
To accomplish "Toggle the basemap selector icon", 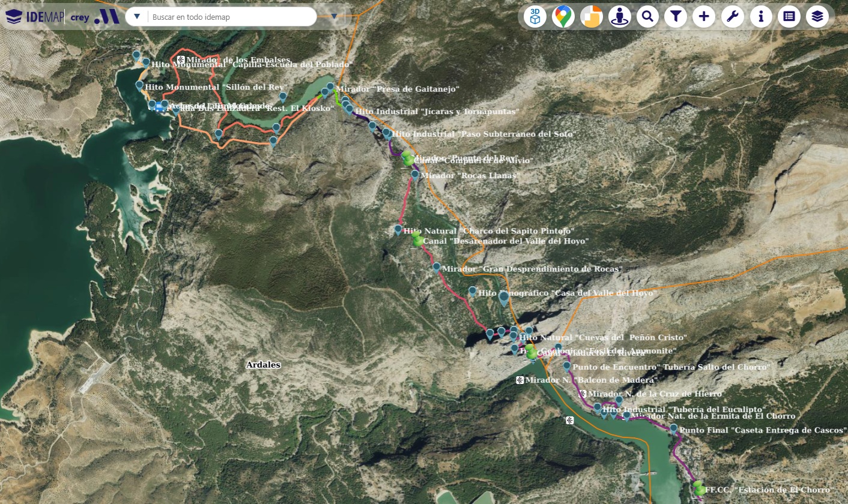I will (x=591, y=16).
